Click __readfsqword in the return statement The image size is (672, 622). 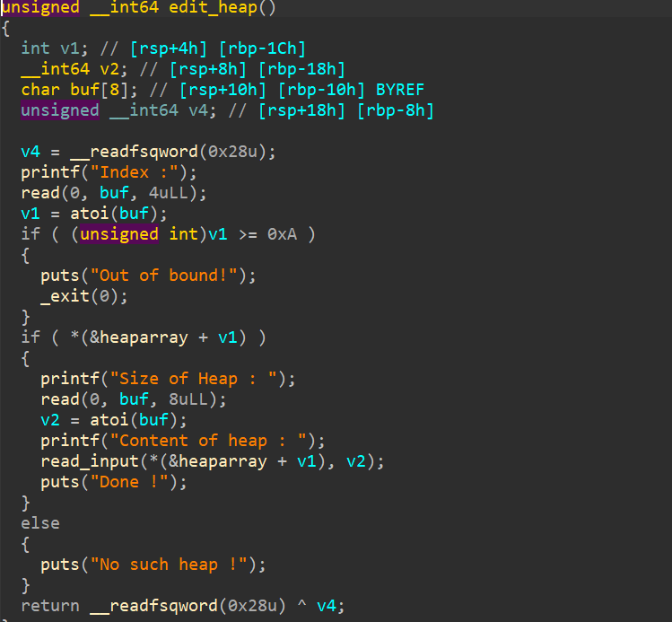click(x=153, y=606)
